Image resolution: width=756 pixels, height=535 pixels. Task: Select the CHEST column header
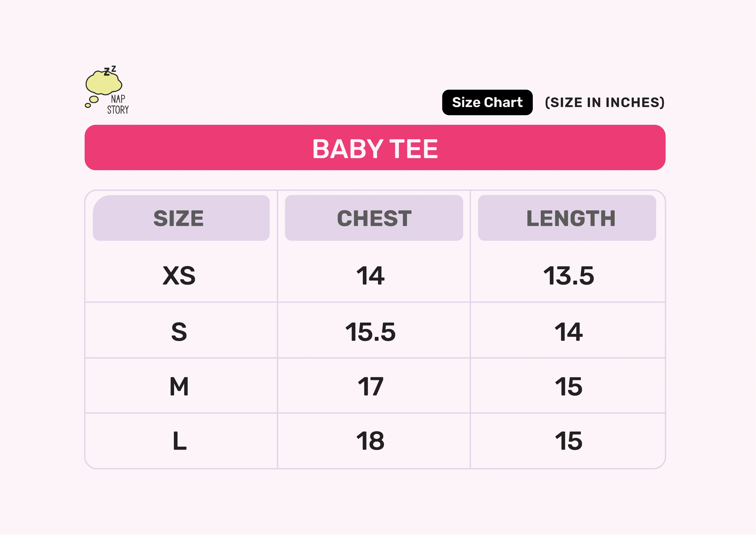click(374, 218)
